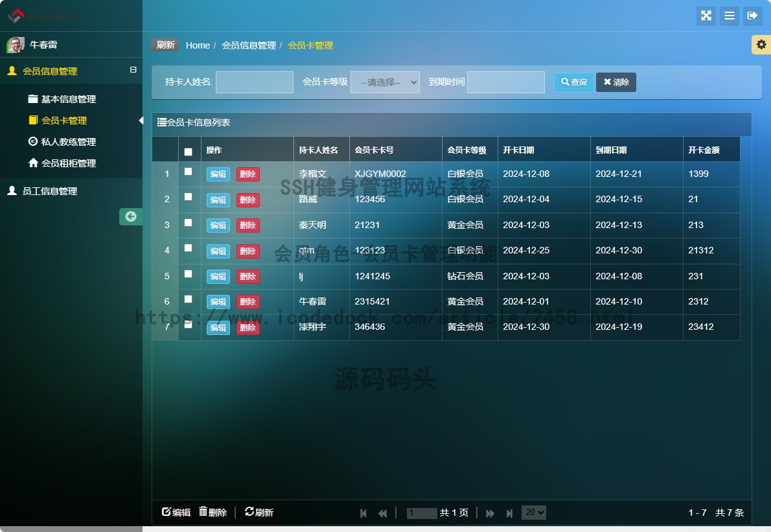
Task: Go to first page pager icon
Action: [363, 513]
